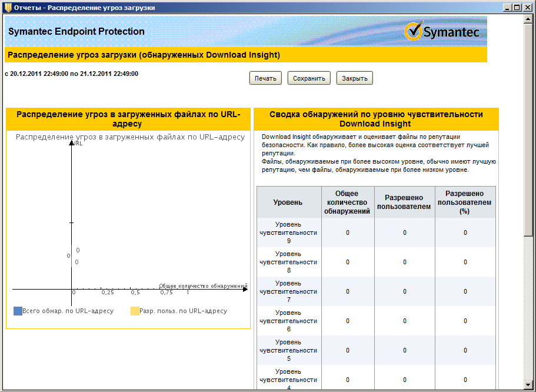Click the 0,5 tick label on chart axis
Screen dimensions: 536x392
pyautogui.click(x=135, y=293)
